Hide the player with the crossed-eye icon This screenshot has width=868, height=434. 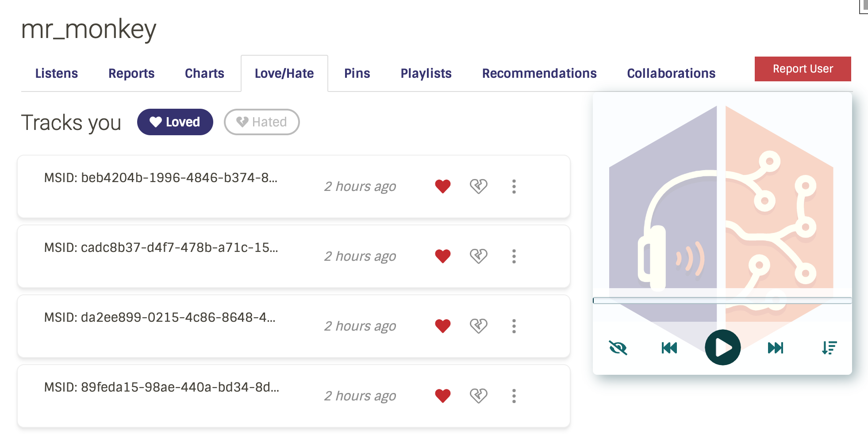tap(618, 348)
